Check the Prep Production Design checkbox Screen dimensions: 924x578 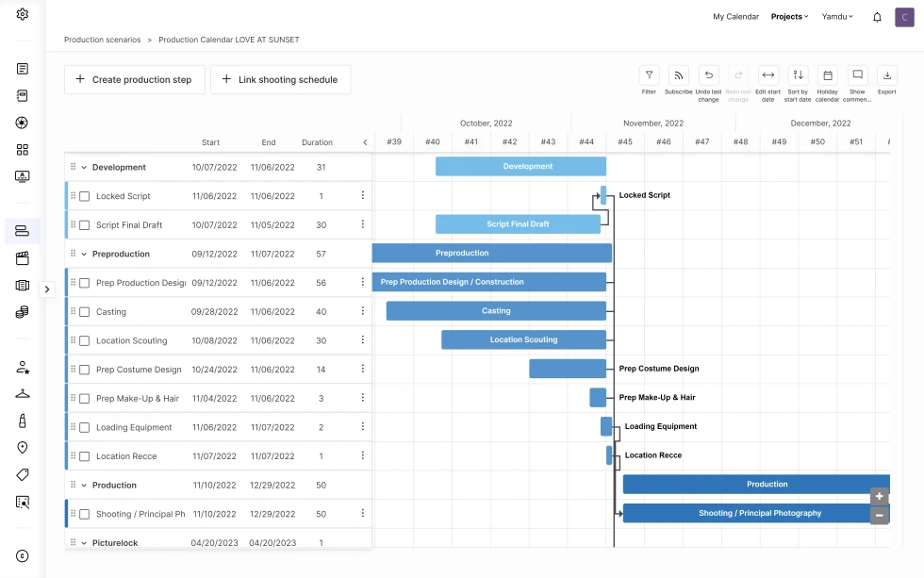coord(85,283)
